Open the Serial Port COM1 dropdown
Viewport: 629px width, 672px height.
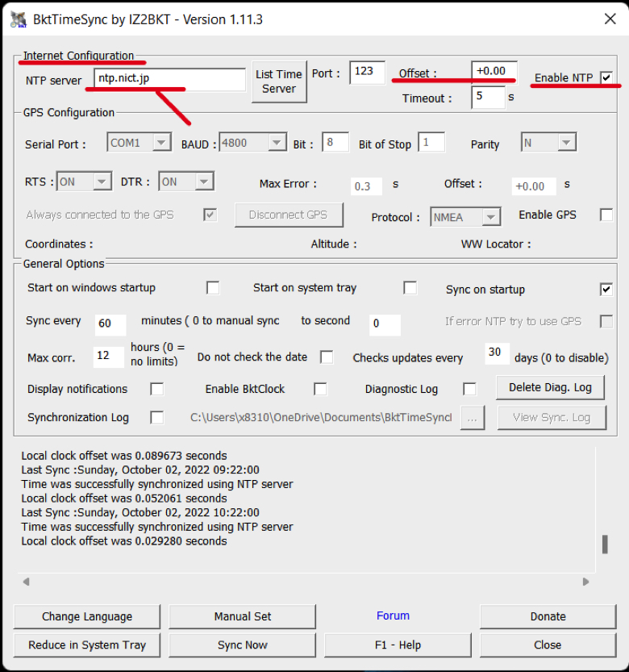click(x=161, y=142)
